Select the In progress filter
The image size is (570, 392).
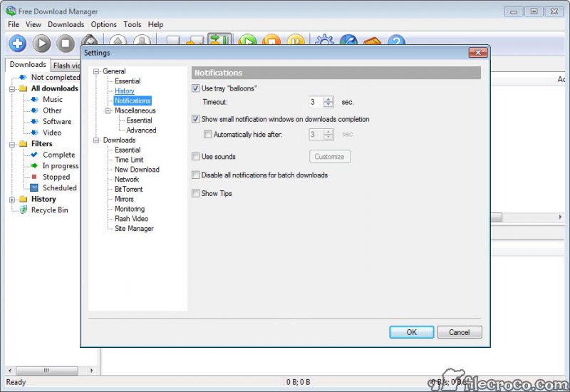[x=61, y=166]
